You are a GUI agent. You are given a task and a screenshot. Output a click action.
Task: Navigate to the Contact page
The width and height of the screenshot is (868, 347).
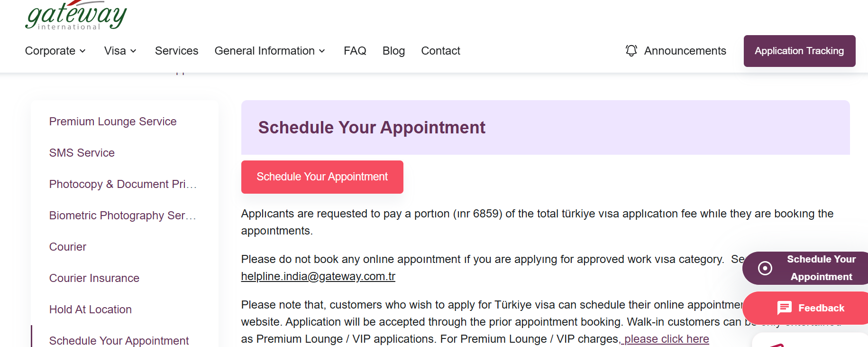coord(440,51)
